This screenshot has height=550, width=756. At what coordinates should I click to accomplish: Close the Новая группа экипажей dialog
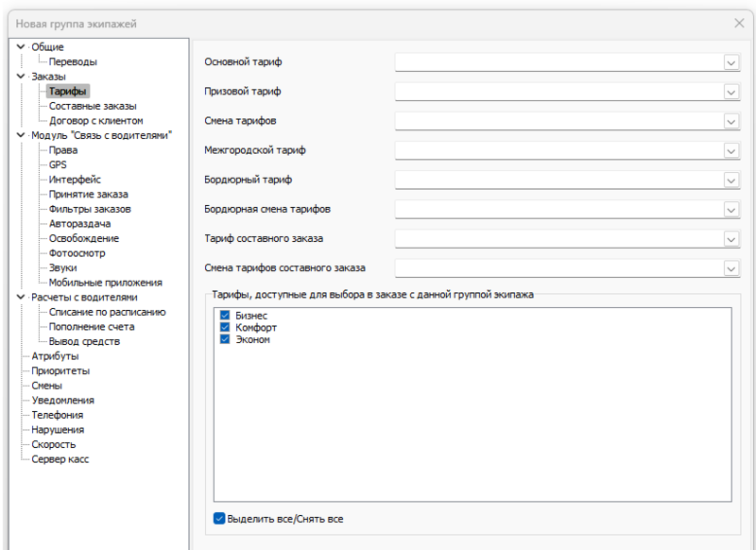[x=739, y=22]
